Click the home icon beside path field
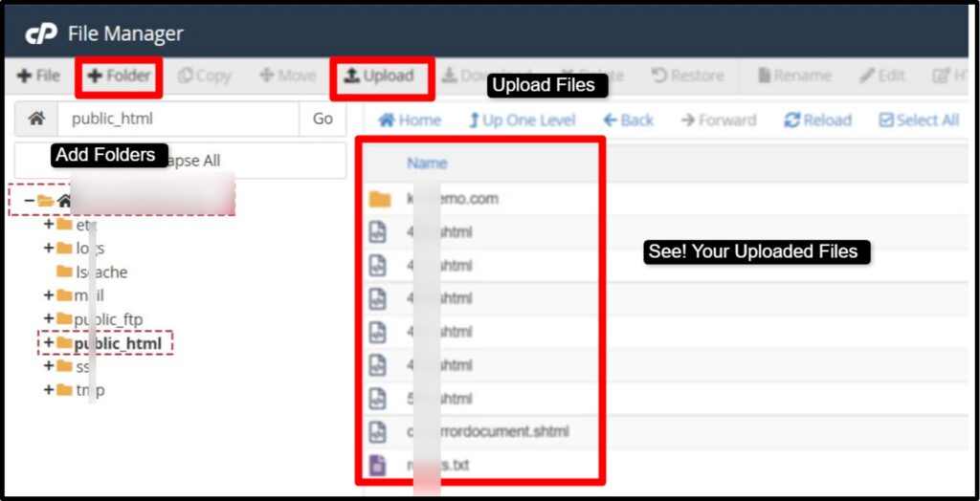Screen dimensions: 980x501 (x=36, y=119)
